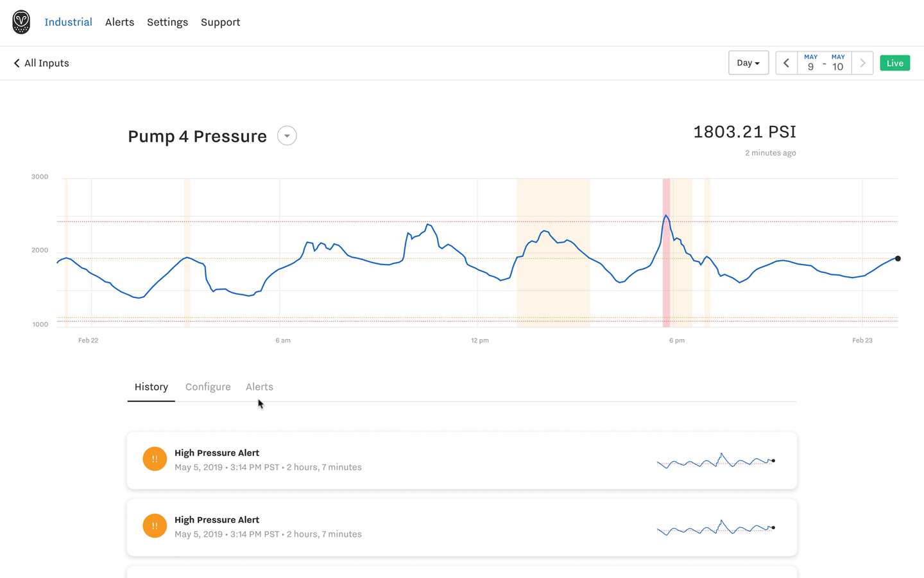Click the May 10 end date
This screenshot has height=578, width=924.
(x=838, y=63)
